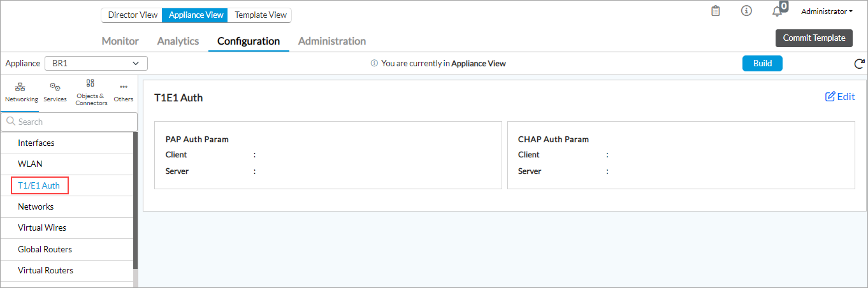Click the CHAP Auth Param heading

click(553, 139)
